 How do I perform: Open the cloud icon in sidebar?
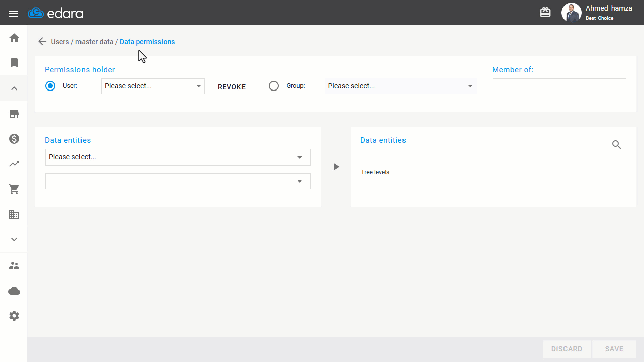(x=14, y=291)
